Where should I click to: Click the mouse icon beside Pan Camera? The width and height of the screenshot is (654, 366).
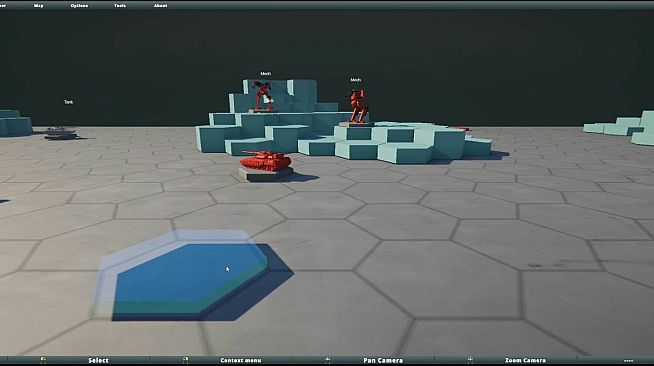click(328, 360)
